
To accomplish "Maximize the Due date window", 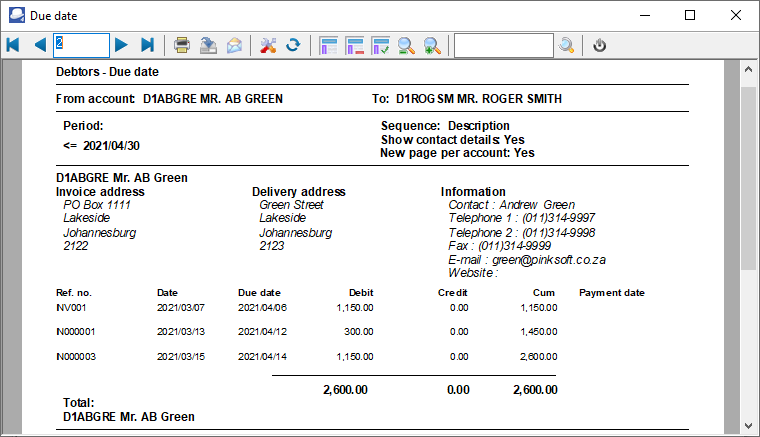I will click(690, 15).
